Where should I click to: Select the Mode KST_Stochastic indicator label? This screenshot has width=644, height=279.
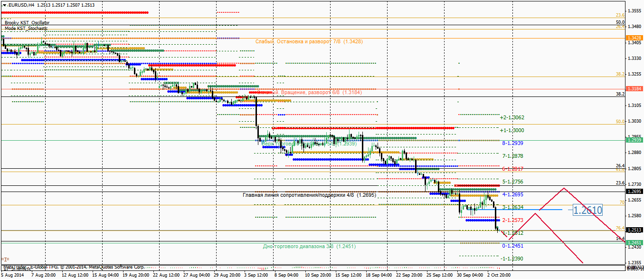click(27, 28)
